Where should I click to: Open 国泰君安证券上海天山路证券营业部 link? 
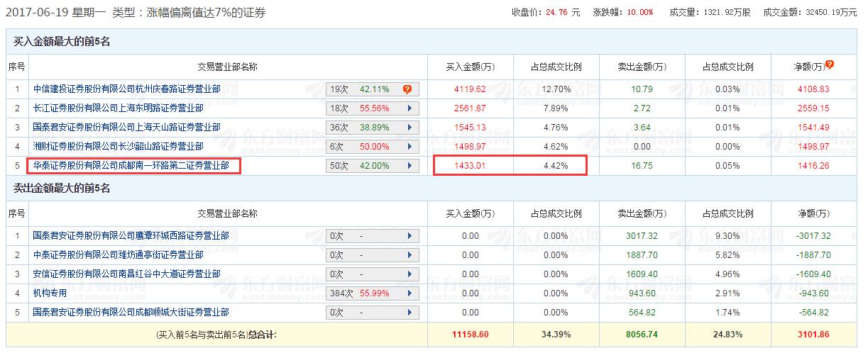(x=127, y=128)
